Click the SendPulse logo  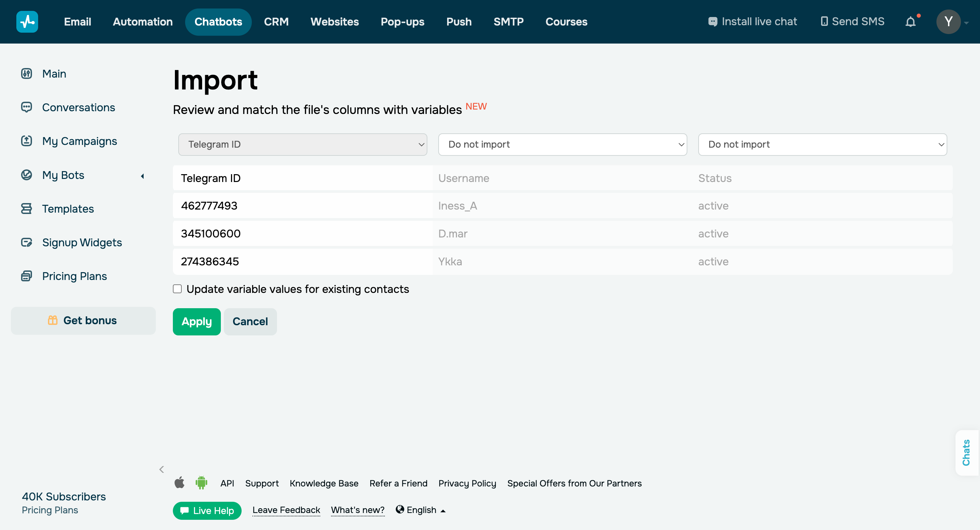(27, 22)
